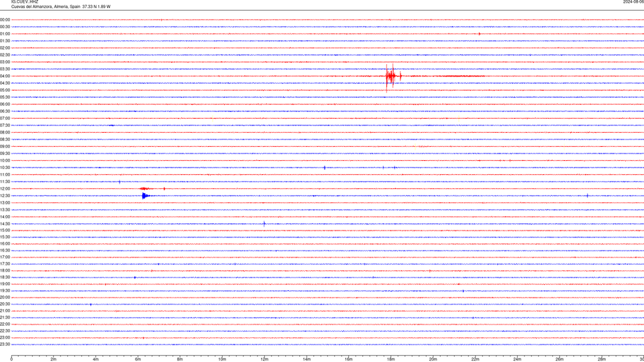
Task: Click the 10:30 time label
Action: [5, 168]
